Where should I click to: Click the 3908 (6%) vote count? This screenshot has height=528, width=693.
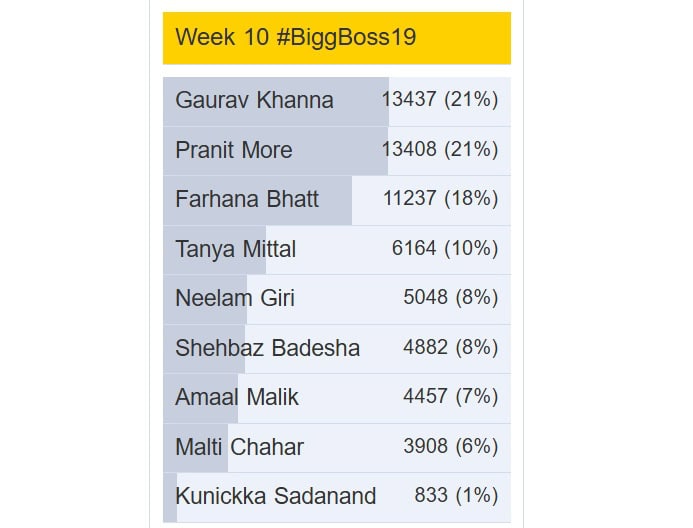pos(450,446)
